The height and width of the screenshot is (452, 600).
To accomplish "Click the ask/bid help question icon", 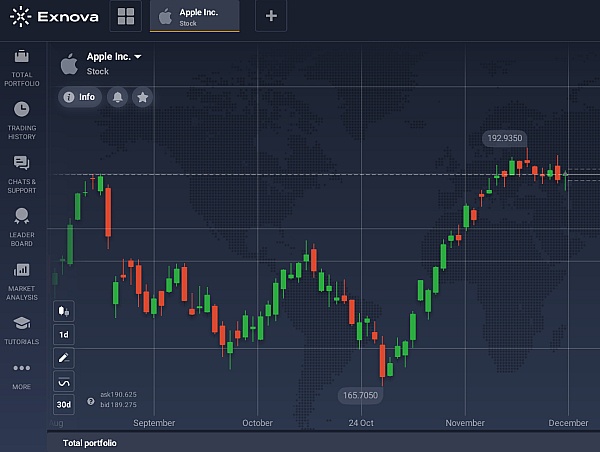I will coord(91,401).
